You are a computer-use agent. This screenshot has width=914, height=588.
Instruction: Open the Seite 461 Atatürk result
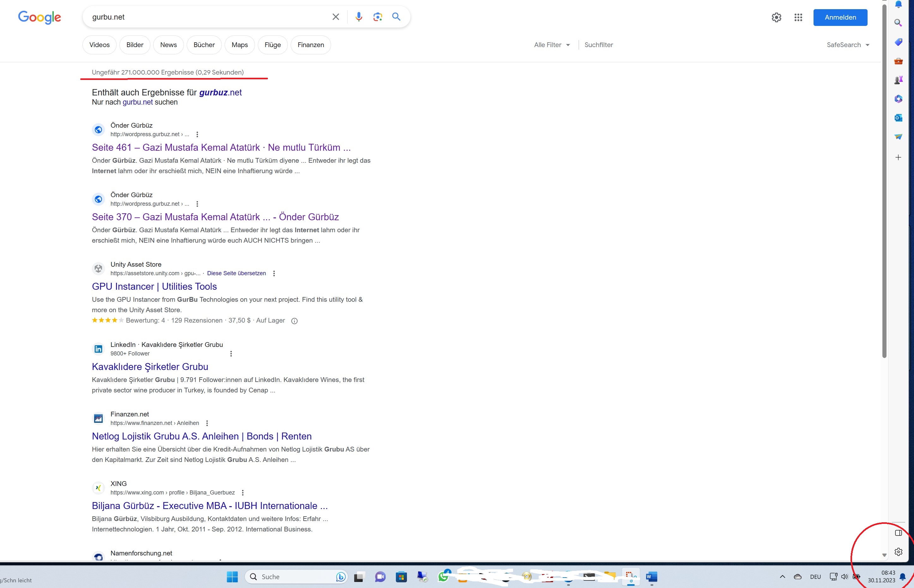[221, 147]
